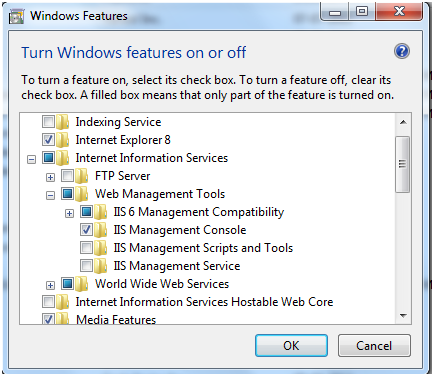Image resolution: width=434 pixels, height=376 pixels.
Task: Click the Web Management Tools folder icon
Action: click(81, 194)
